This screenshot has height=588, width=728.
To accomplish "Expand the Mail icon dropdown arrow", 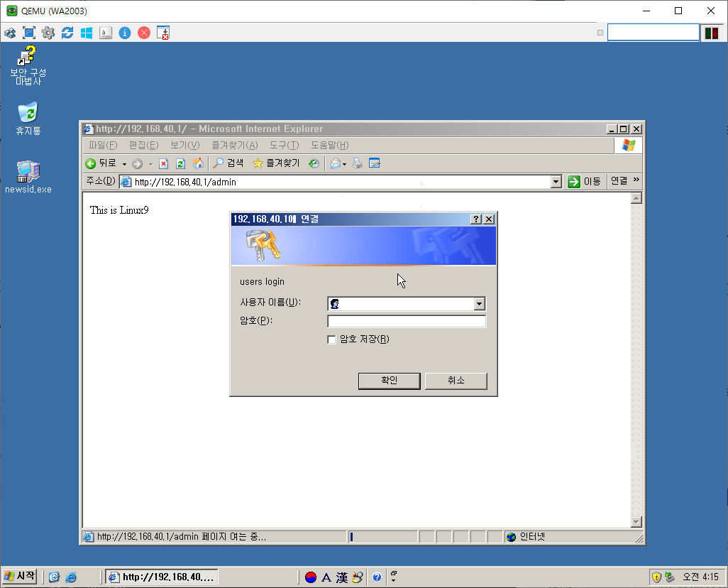I will click(345, 164).
